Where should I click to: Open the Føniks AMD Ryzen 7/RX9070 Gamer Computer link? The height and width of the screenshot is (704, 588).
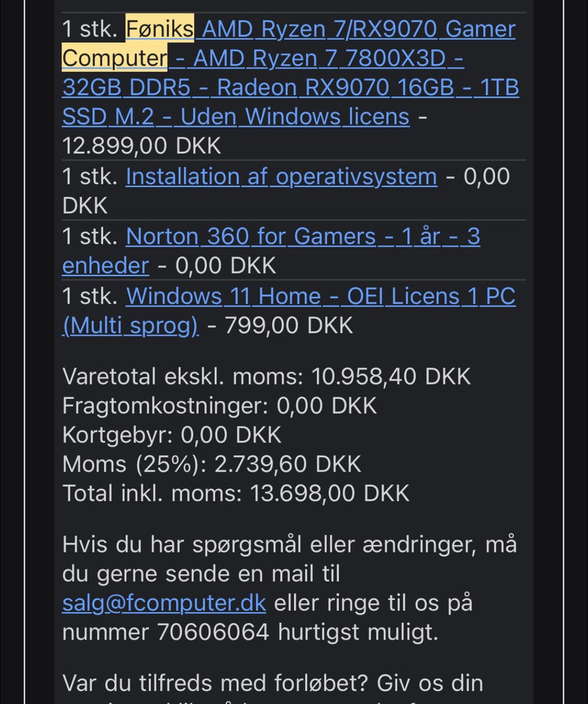[x=355, y=29]
